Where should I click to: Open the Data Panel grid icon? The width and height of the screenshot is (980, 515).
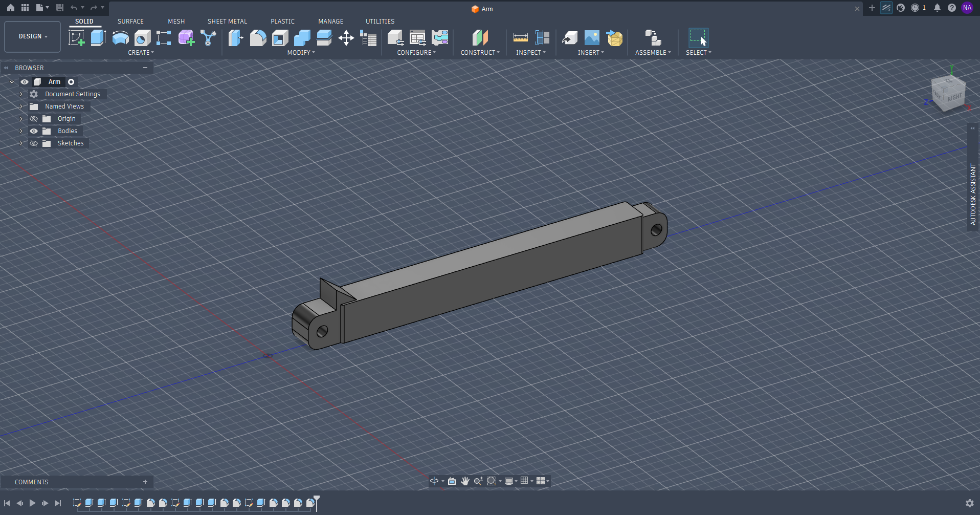point(25,8)
